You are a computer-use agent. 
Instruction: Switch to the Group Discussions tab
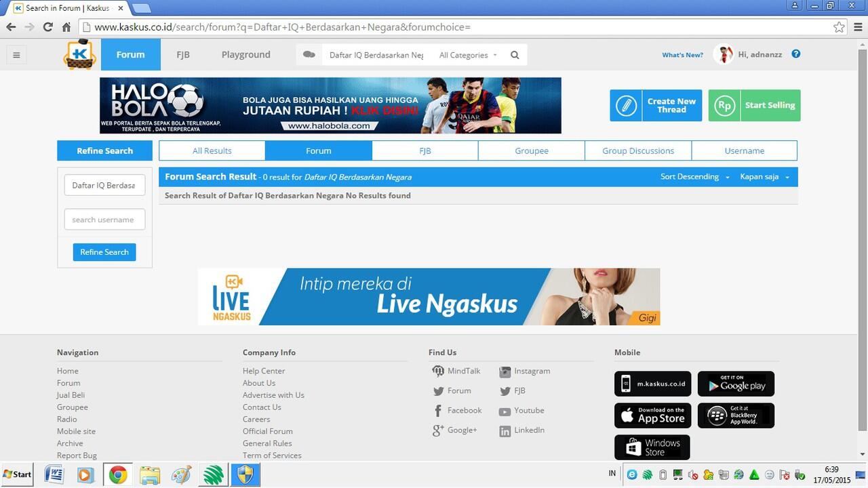638,150
